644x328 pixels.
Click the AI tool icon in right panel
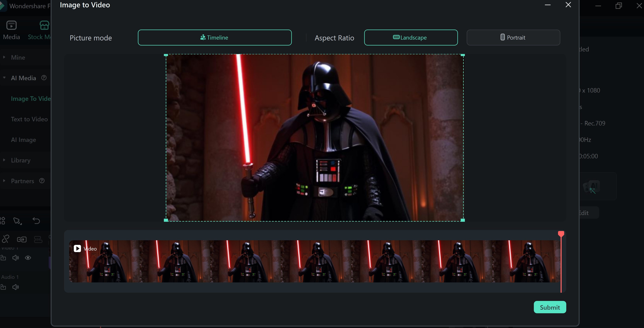592,187
